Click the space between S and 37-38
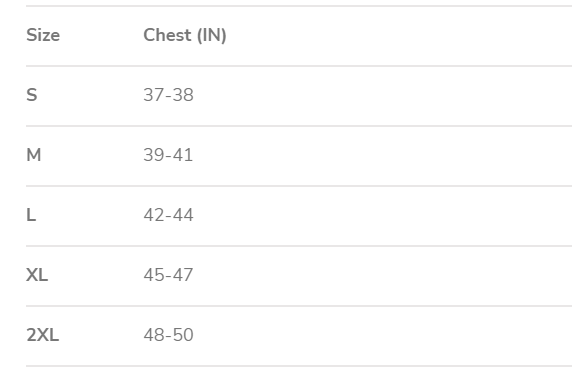Screen dimensions: 573x379 pos(90,96)
